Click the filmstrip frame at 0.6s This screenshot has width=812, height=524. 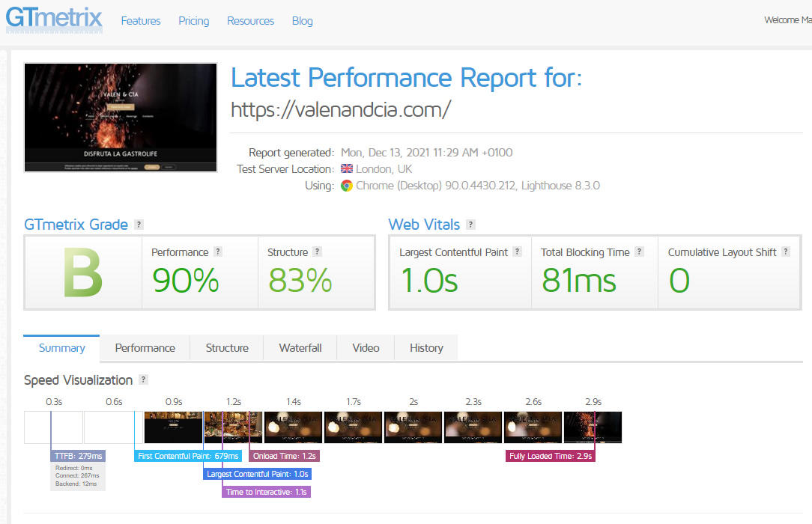(113, 427)
